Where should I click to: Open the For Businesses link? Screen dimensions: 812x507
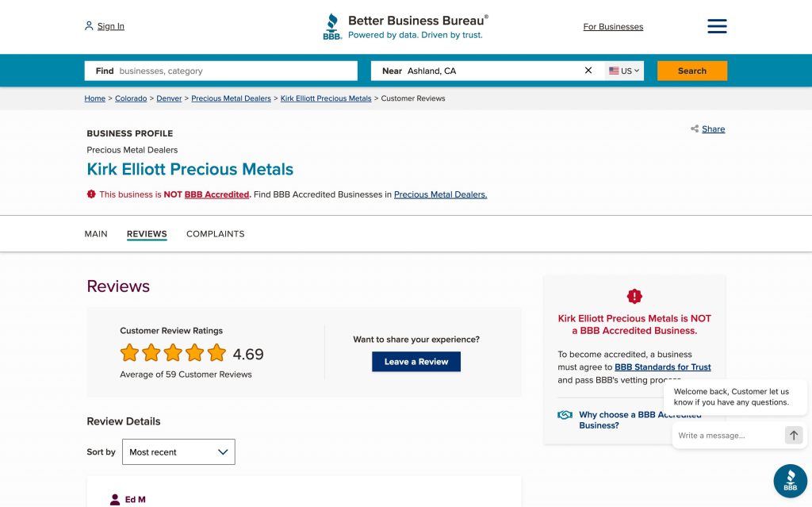click(613, 27)
